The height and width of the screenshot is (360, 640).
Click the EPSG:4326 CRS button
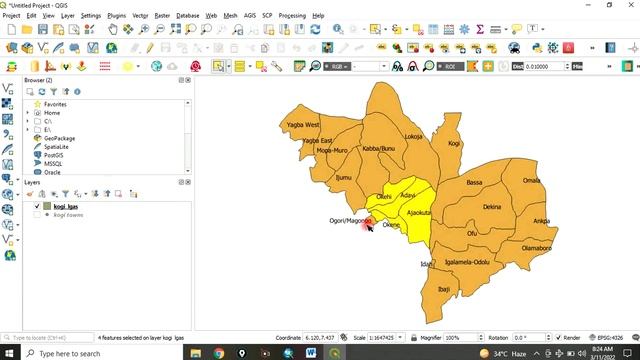[x=606, y=338]
